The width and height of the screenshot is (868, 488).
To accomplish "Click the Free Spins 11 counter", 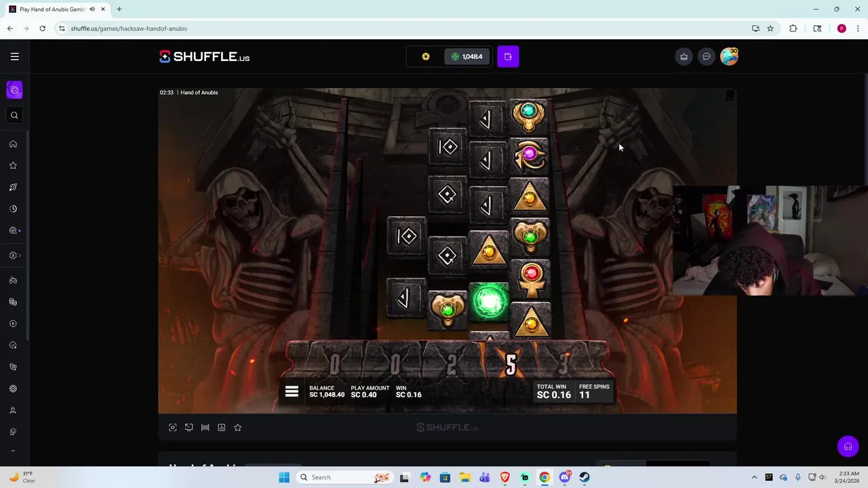I will [x=593, y=392].
